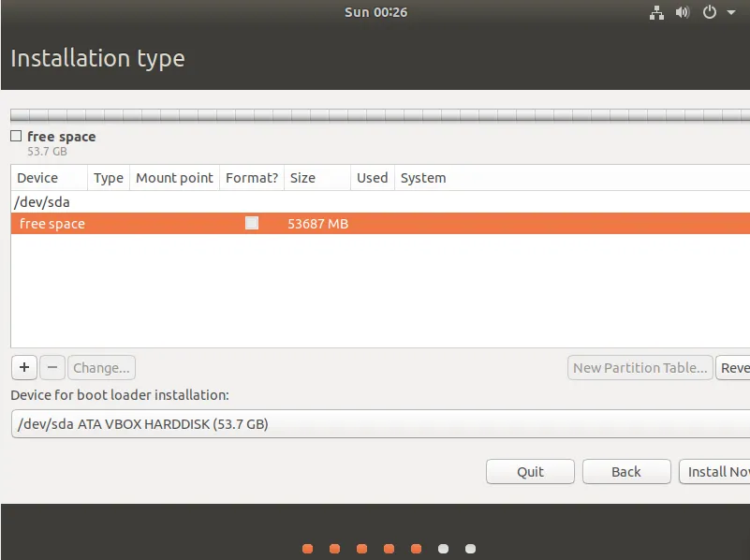Click the speaker volume icon
The width and height of the screenshot is (750, 560).
coord(683,12)
